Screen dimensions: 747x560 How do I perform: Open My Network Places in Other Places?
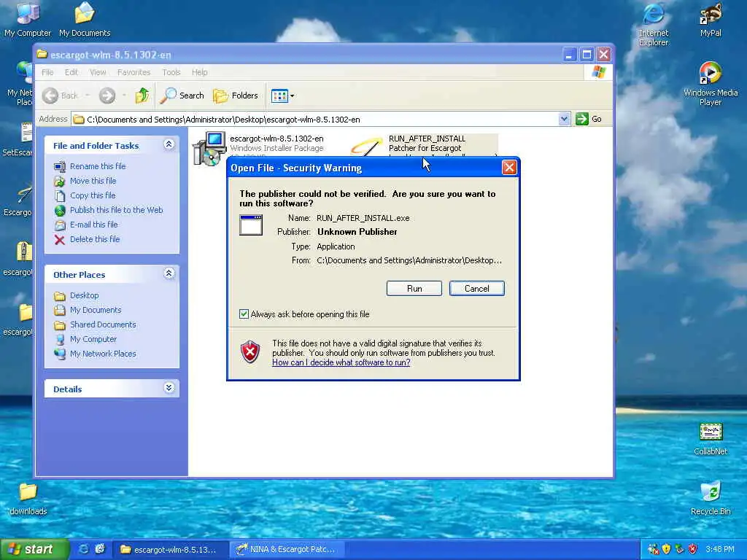[x=103, y=354]
